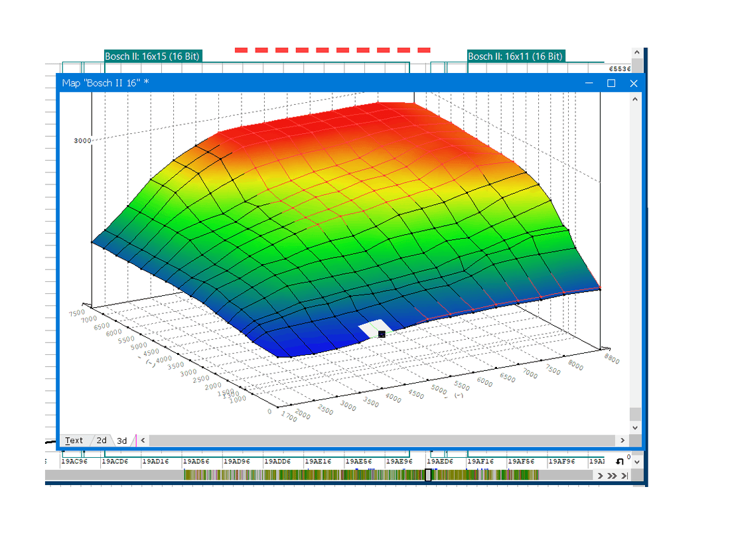Maximize the Map "Bosch II 16" window
The height and width of the screenshot is (560, 730).
pyautogui.click(x=611, y=83)
